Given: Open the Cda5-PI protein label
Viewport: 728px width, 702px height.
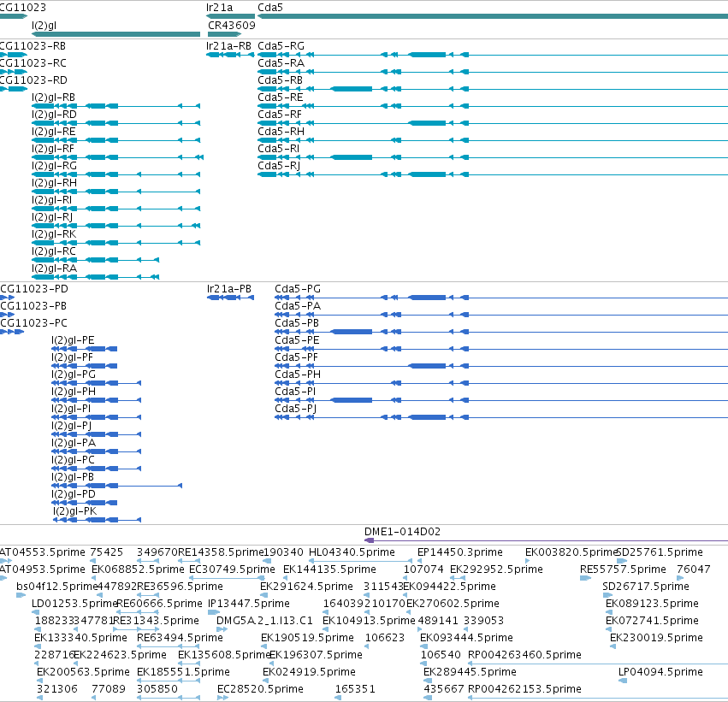Looking at the screenshot, I should [295, 392].
